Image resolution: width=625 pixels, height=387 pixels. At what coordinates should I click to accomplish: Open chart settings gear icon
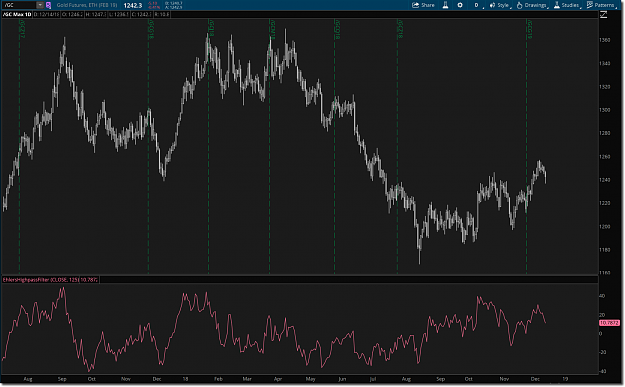460,5
